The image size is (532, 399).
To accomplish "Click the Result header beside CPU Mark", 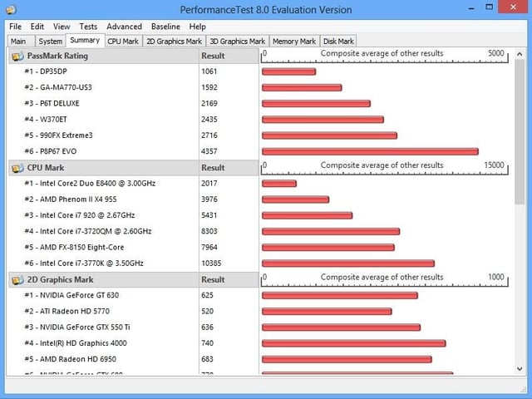I will click(x=229, y=168).
